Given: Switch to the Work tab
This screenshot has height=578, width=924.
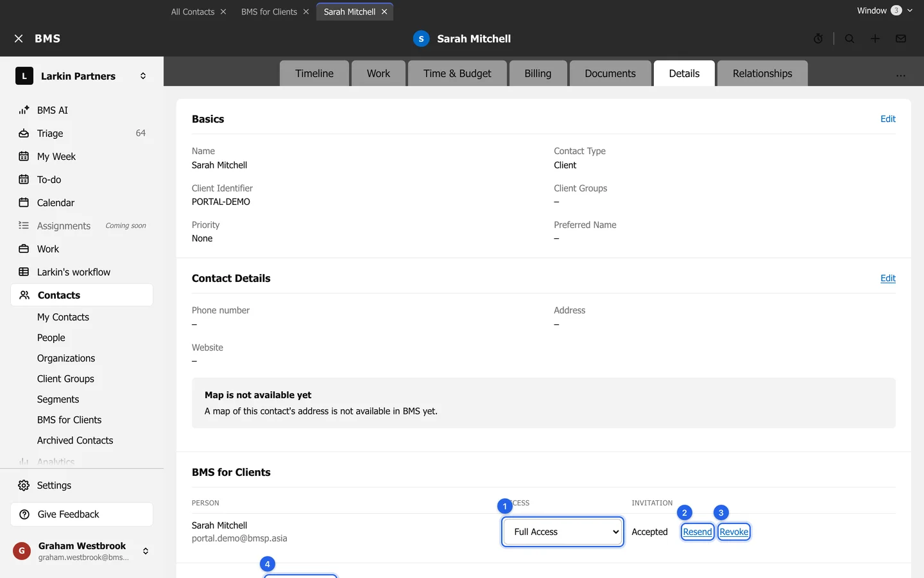Looking at the screenshot, I should (379, 73).
